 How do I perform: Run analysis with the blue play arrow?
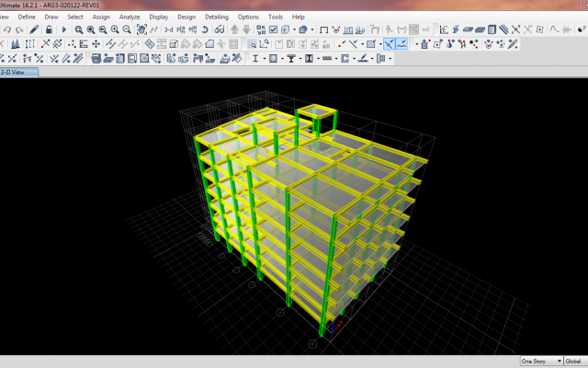(x=63, y=29)
